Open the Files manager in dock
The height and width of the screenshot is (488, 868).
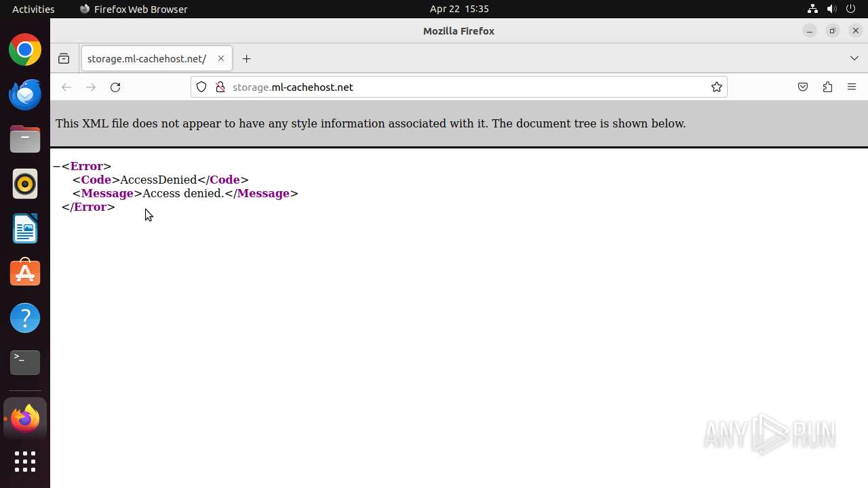[25, 140]
